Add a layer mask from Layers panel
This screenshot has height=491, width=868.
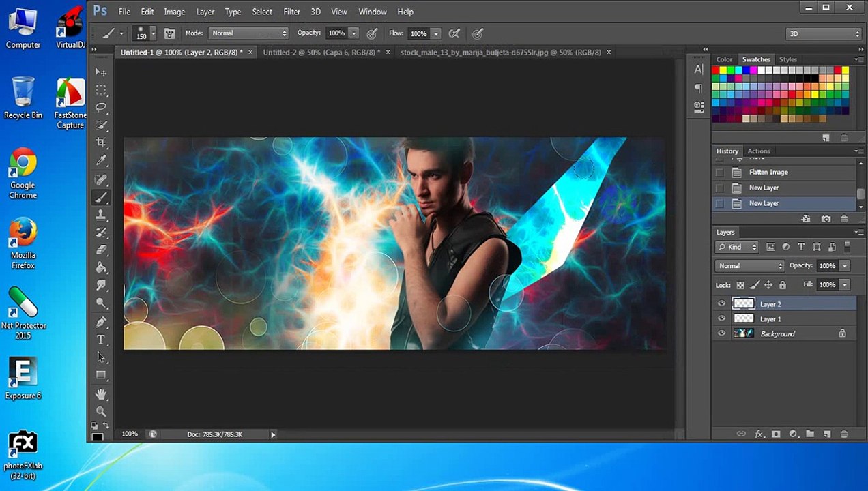(x=776, y=434)
